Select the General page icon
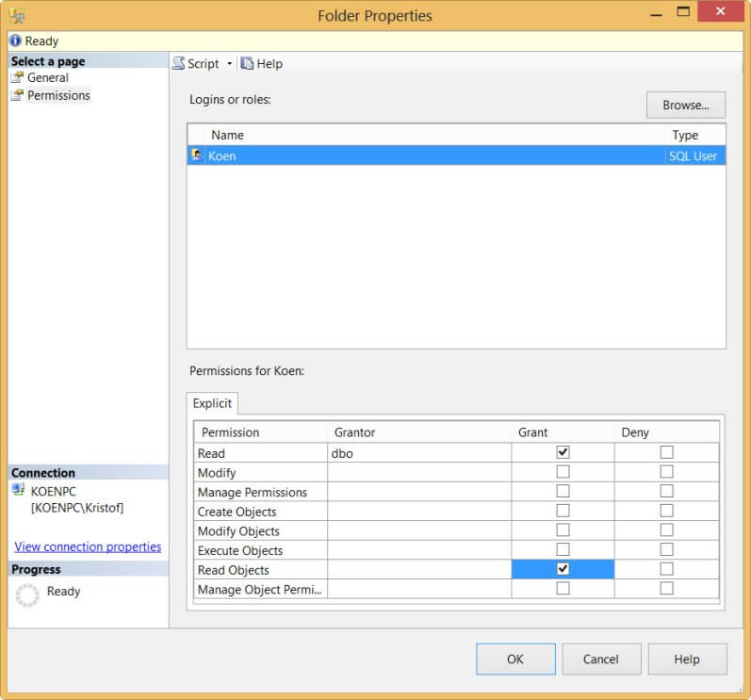This screenshot has height=700, width=751. tap(17, 77)
